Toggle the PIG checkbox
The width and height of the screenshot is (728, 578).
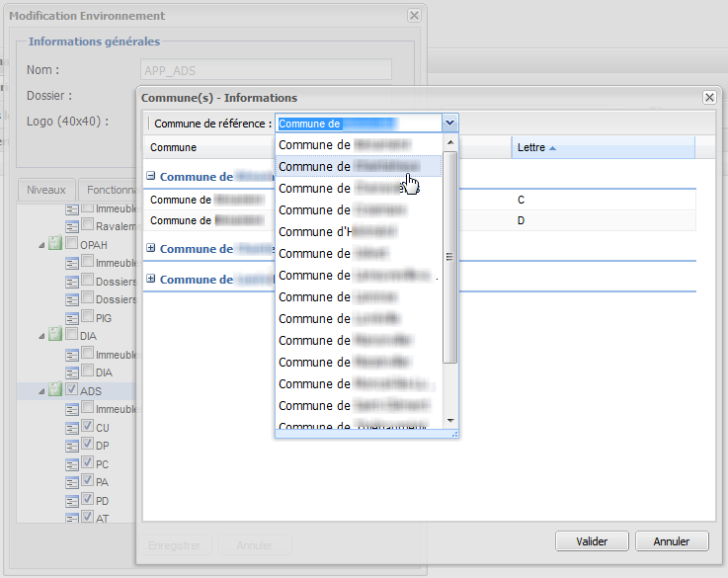pos(87,316)
